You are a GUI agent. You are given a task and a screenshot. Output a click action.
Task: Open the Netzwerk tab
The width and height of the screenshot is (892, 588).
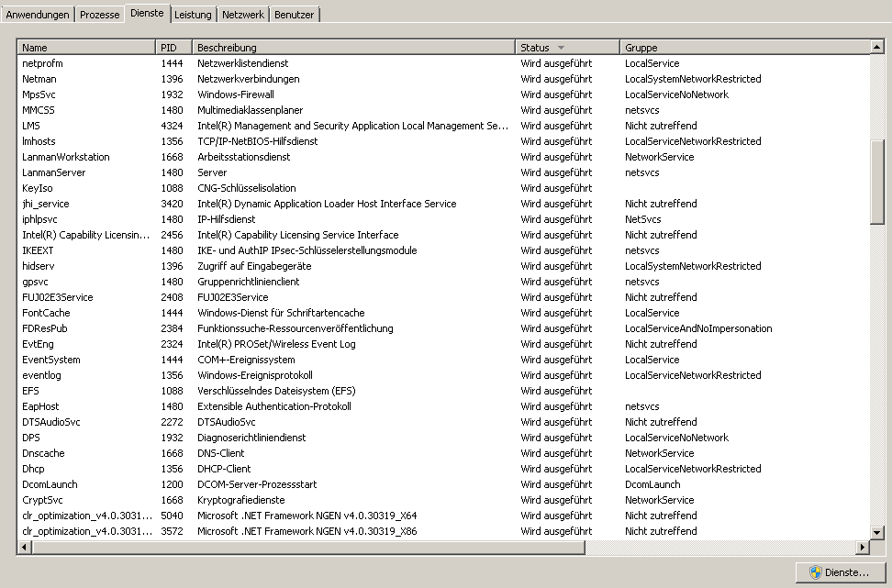(243, 15)
